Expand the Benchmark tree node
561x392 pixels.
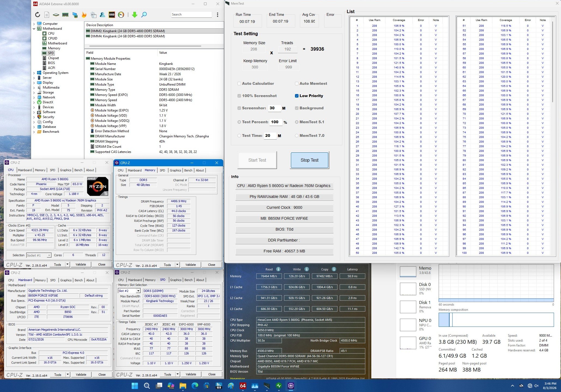click(34, 132)
